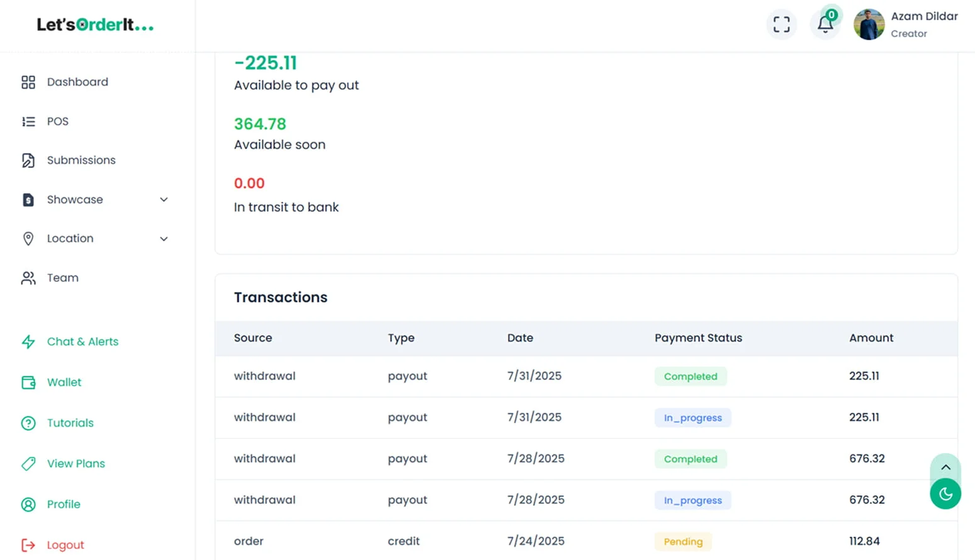The width and height of the screenshot is (975, 560).
Task: Click the scroll-to-top arrow button
Action: 945,467
